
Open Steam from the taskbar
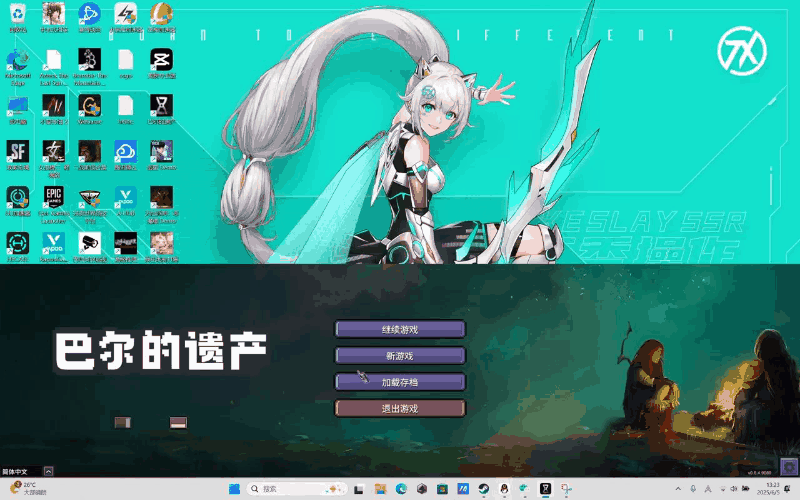click(484, 489)
